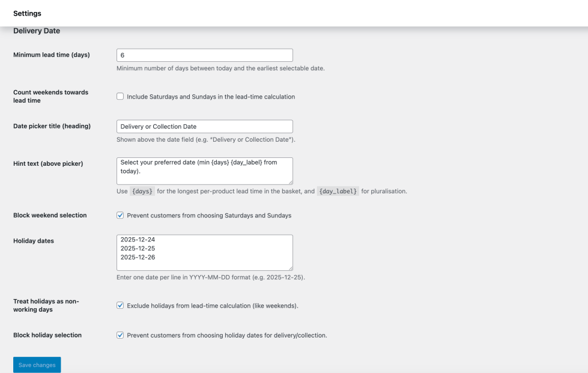Click the Hint text textarea resize handle
Viewport: 588px width, 373px height.
[x=290, y=181]
